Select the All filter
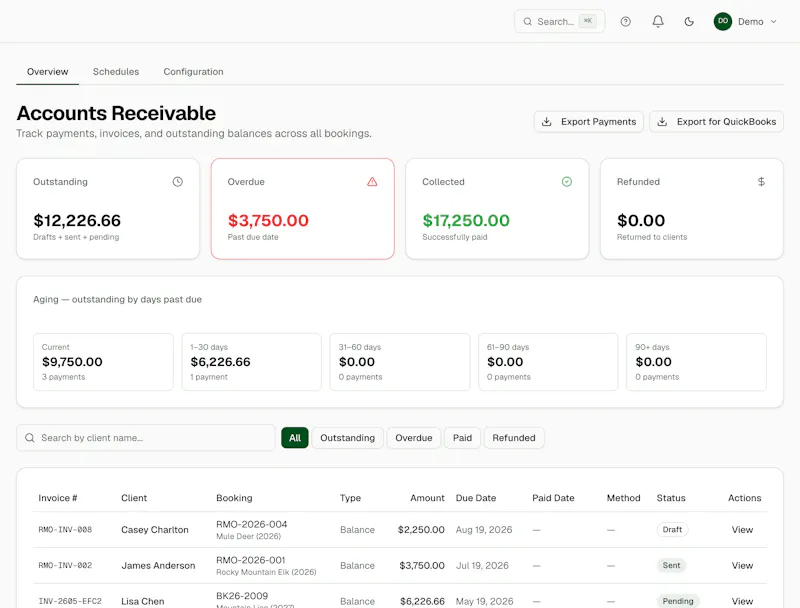The image size is (800, 608). [295, 438]
